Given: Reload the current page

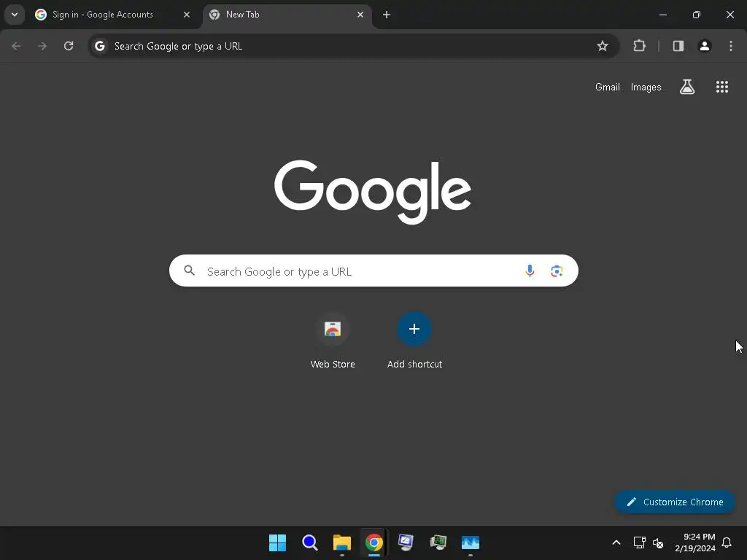Looking at the screenshot, I should click(x=69, y=46).
